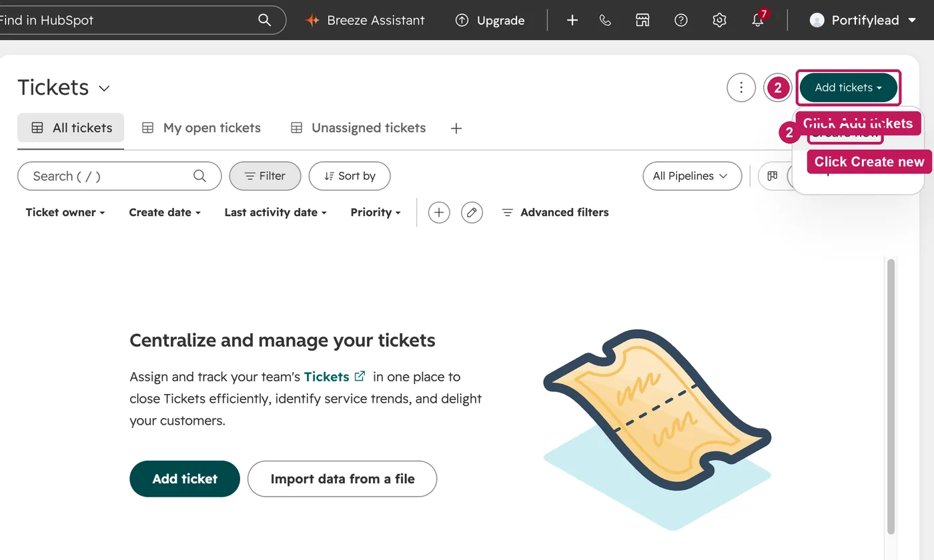Viewport: 934px width, 560px height.
Task: Open the marketplace storefront icon
Action: click(642, 20)
